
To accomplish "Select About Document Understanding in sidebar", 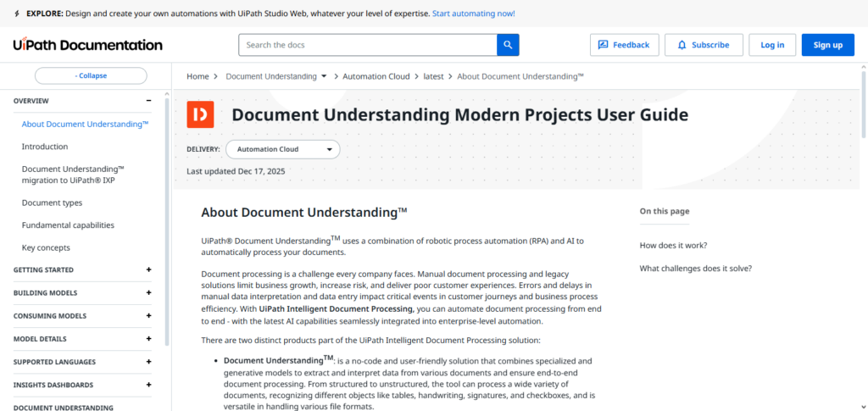I will [x=86, y=124].
